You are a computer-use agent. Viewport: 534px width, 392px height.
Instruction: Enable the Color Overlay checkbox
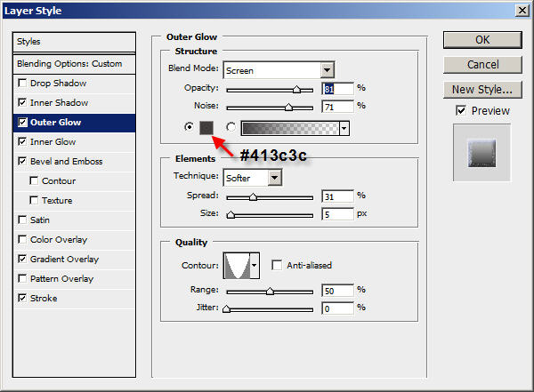[x=22, y=240]
